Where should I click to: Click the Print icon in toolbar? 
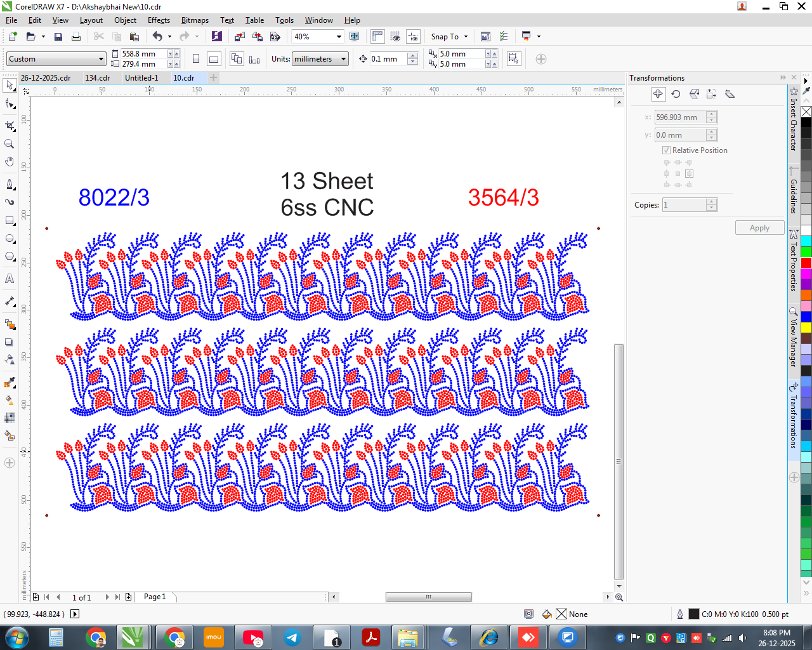pos(76,37)
